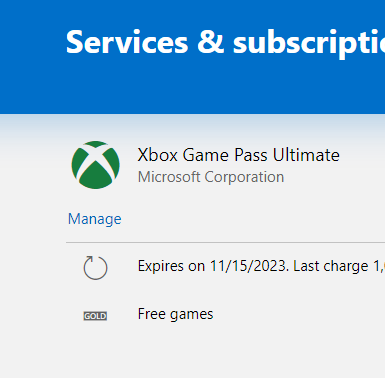Click the word games beside GOLD badge

click(x=192, y=315)
